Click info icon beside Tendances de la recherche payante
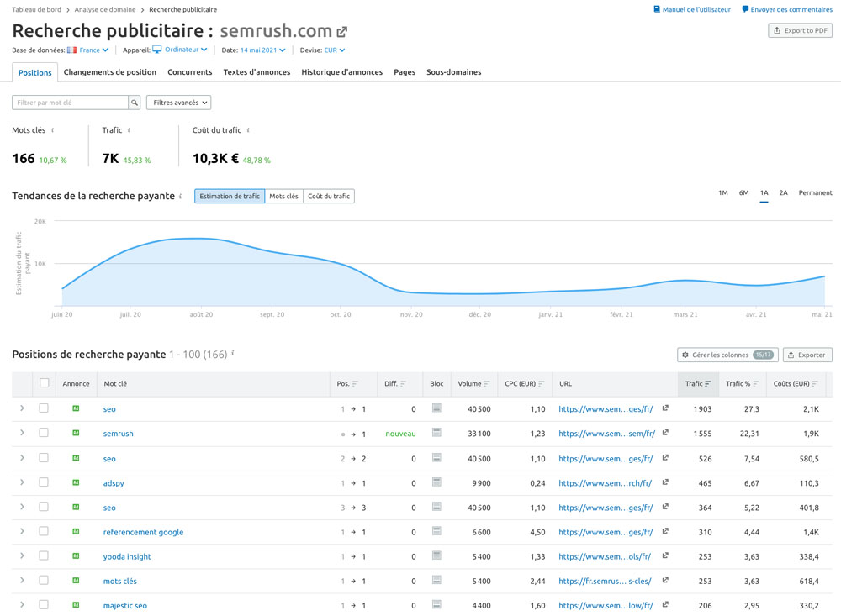Viewport: 841px width, 616px height. click(x=180, y=196)
